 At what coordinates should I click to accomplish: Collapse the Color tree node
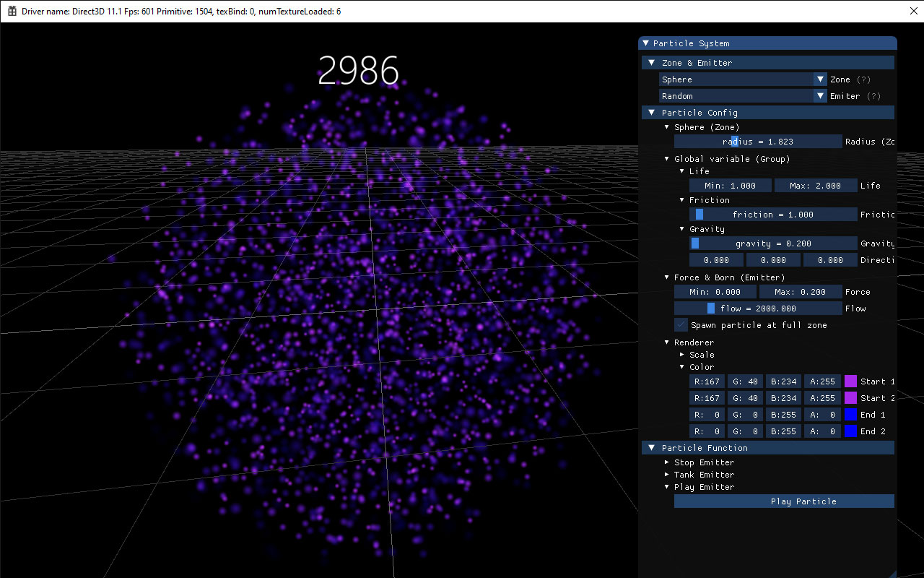tap(682, 367)
